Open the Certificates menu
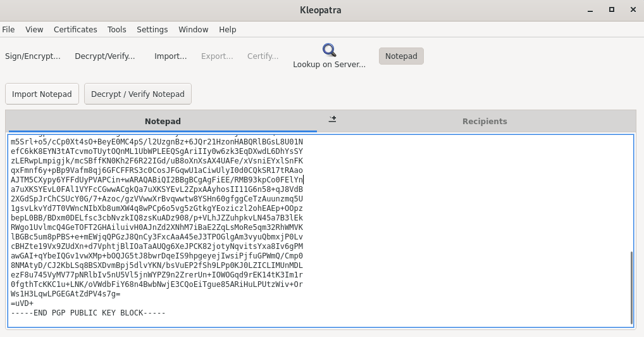 75,30
